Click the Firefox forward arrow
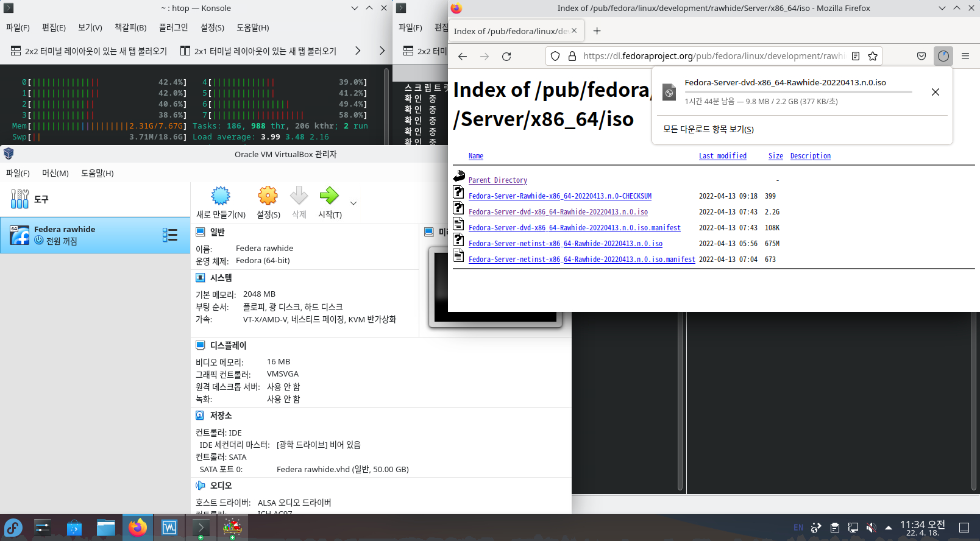This screenshot has width=980, height=541. pos(485,56)
